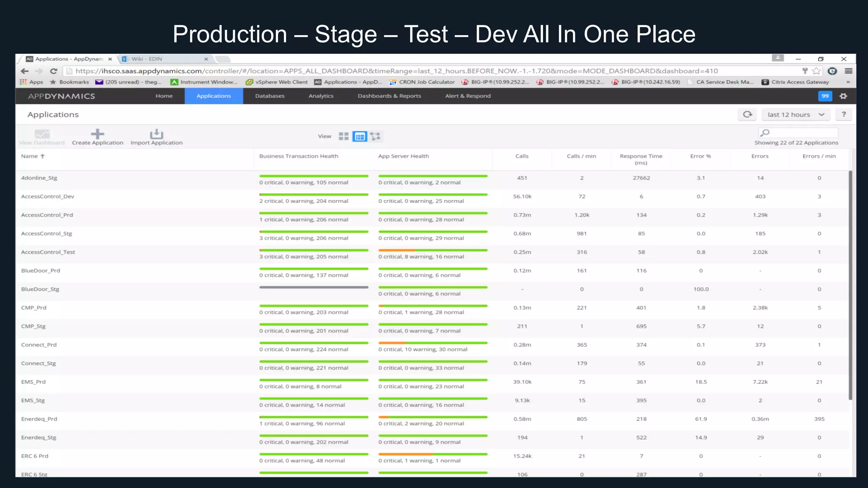
Task: Click the refresh data button
Action: click(748, 114)
